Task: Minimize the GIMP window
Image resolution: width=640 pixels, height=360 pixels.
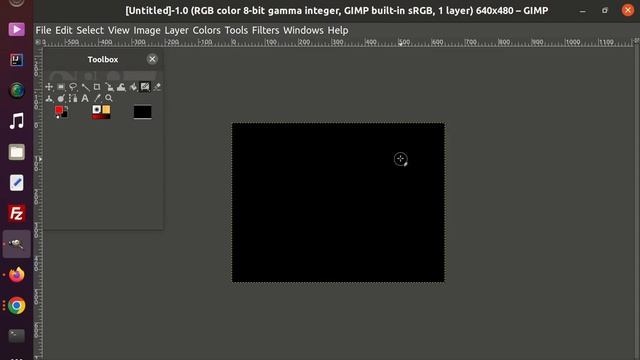Action: pyautogui.click(x=582, y=11)
